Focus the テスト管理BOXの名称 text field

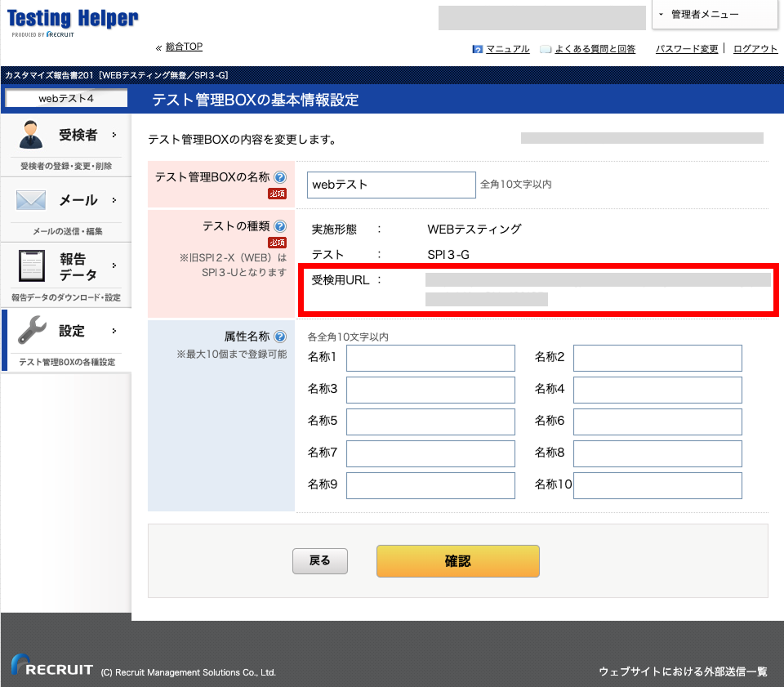391,185
